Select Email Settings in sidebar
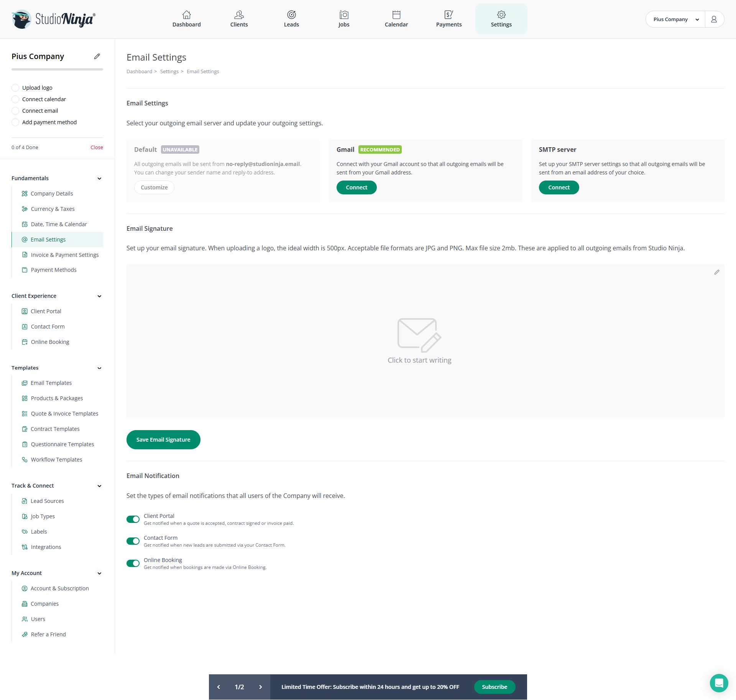The image size is (736, 700). (58, 240)
